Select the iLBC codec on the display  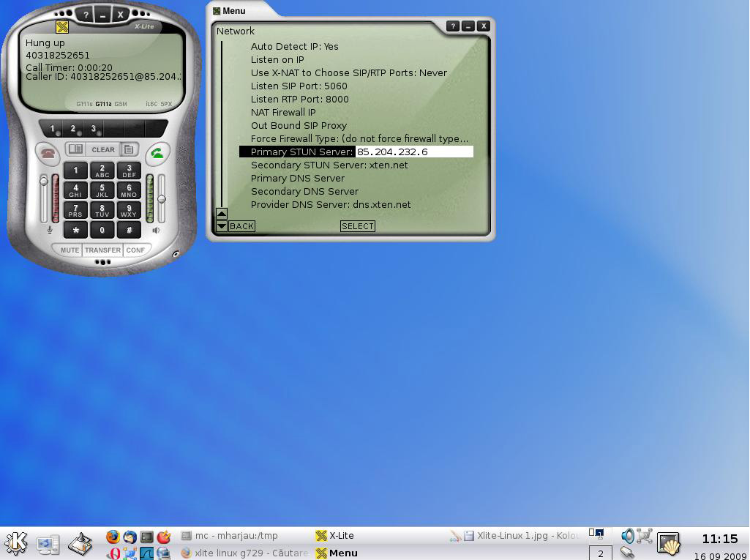151,104
